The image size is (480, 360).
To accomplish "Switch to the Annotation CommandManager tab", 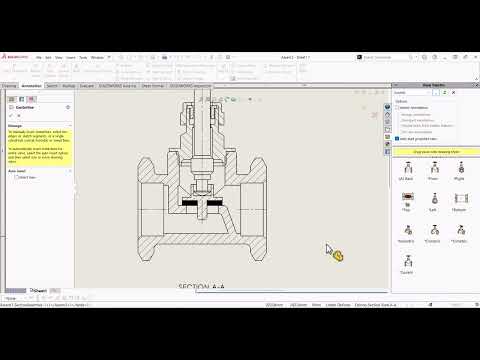I will tap(31, 86).
